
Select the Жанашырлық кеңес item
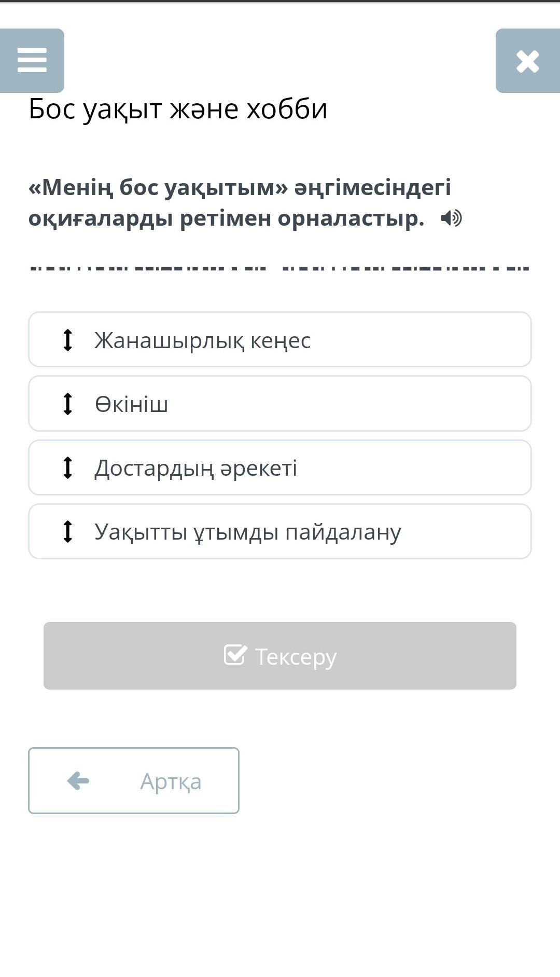(280, 340)
